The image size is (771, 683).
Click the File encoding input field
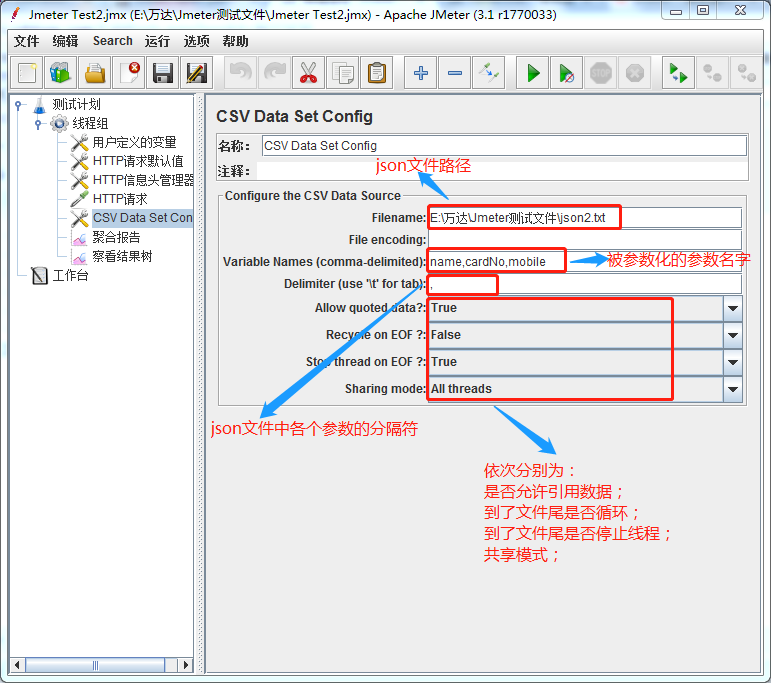click(x=585, y=240)
